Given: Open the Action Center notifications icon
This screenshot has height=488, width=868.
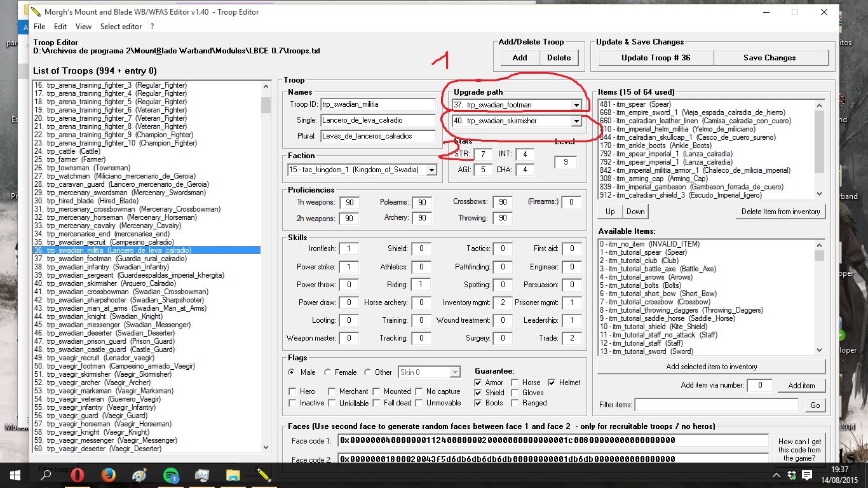Looking at the screenshot, I should point(807,475).
